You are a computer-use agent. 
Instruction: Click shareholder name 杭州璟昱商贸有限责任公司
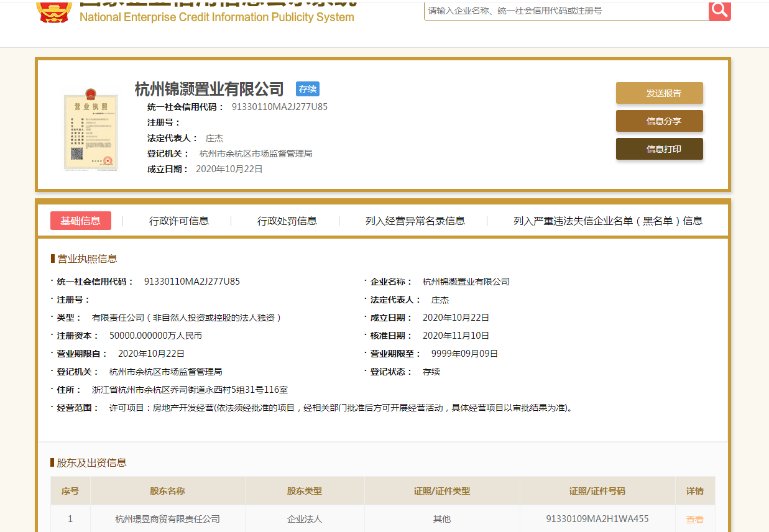click(x=168, y=519)
